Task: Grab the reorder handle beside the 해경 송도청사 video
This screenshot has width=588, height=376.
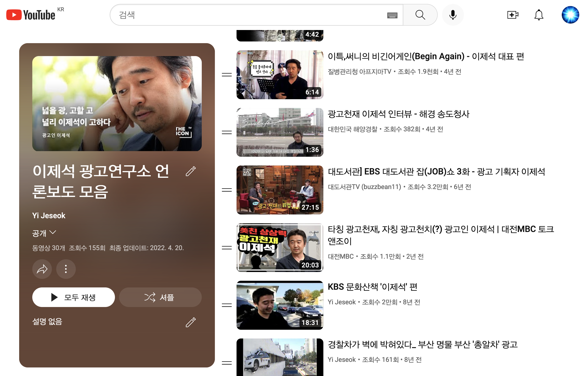Action: pyautogui.click(x=227, y=132)
